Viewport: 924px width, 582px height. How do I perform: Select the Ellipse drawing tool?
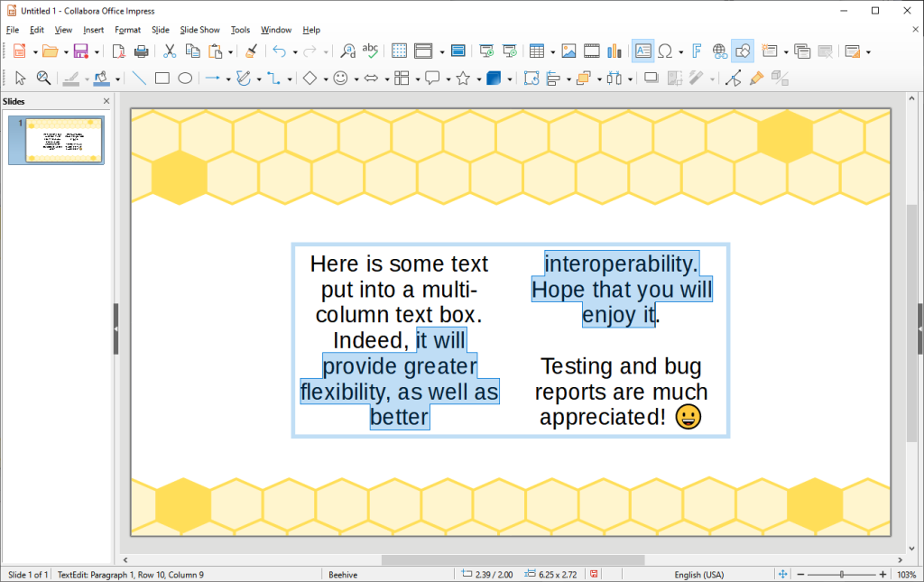[x=184, y=79]
